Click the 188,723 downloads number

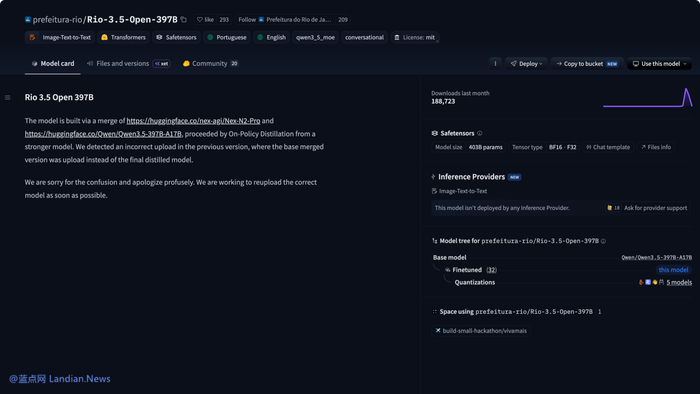[443, 102]
